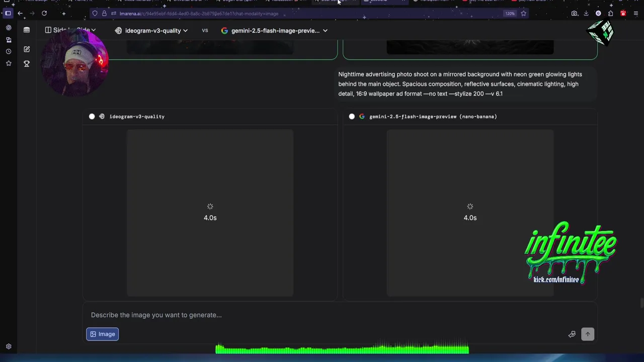The width and height of the screenshot is (644, 362).
Task: Select the gemini-2.5-flash-image-preview response radio circle
Action: pos(352,117)
